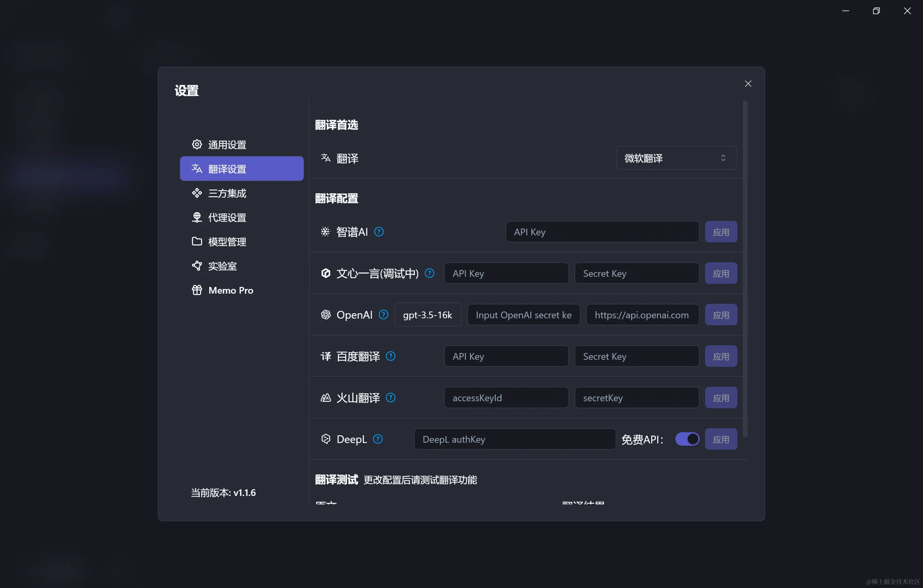Open the 微软翻译 translation dropdown
Viewport: 923px width, 588px height.
(676, 158)
